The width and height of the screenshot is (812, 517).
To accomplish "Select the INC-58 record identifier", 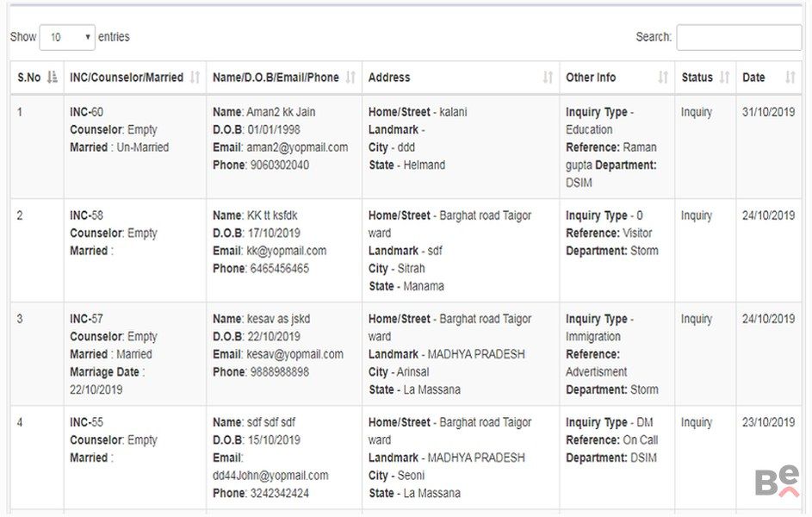I will 86,215.
